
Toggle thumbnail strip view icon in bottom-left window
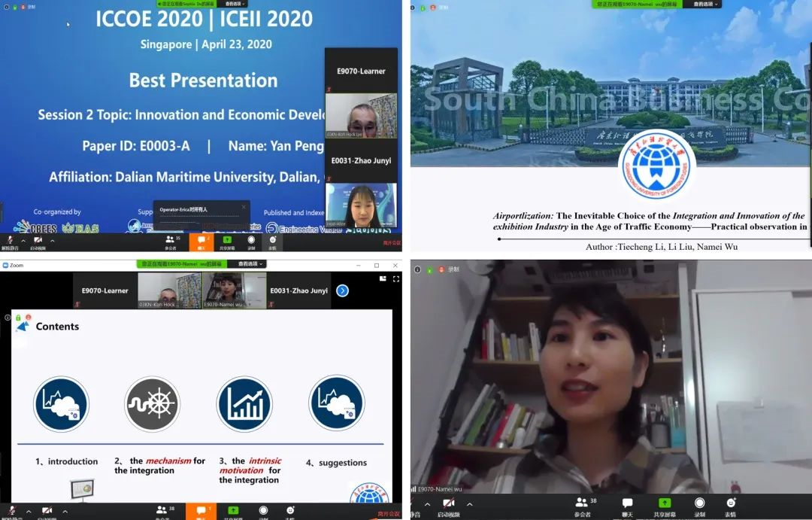pyautogui.click(x=383, y=279)
